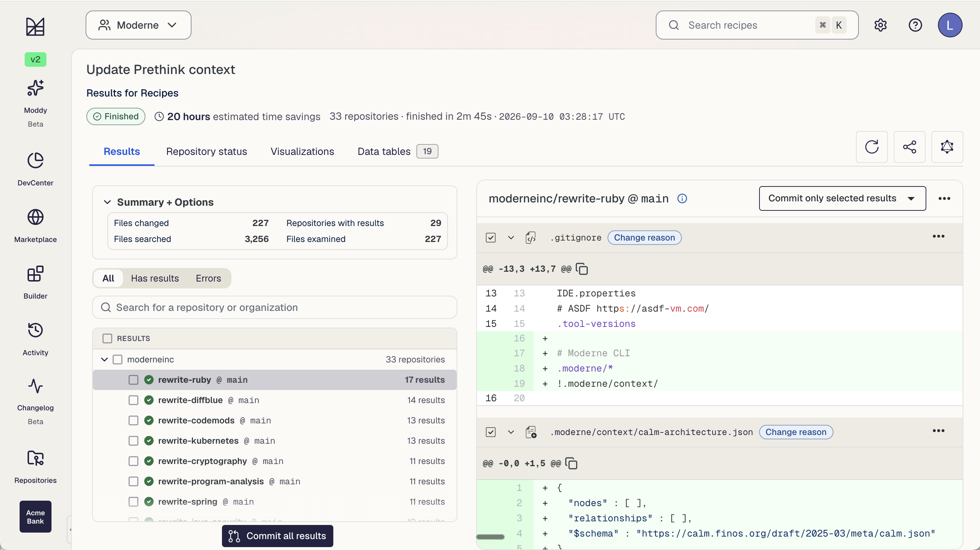This screenshot has width=980, height=550.
Task: Open the recipe Builder
Action: pos(36,282)
